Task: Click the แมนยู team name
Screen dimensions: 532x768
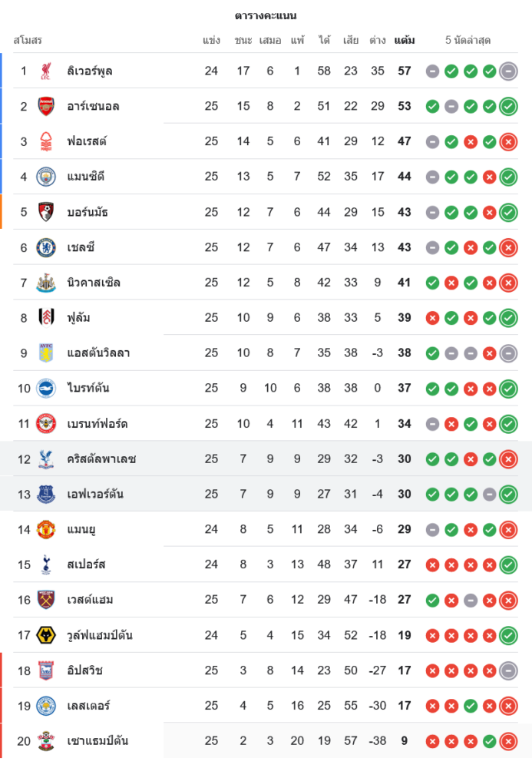Action: point(81,529)
